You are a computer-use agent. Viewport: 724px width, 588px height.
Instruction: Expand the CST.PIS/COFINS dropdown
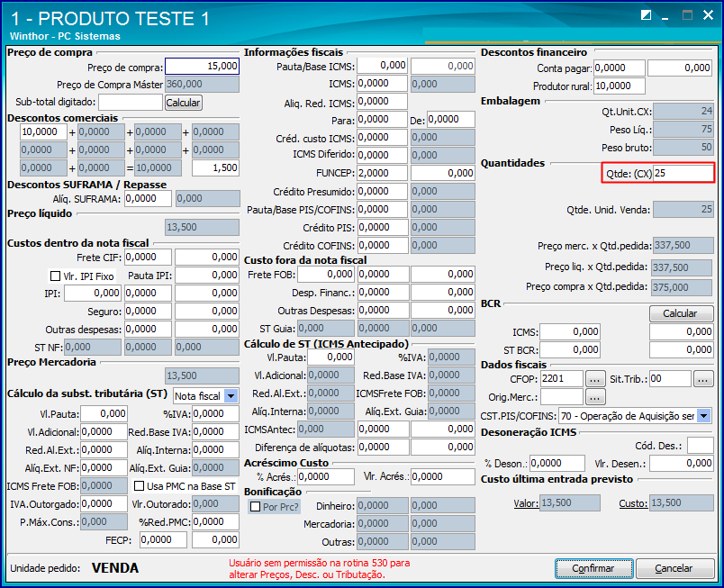[703, 416]
